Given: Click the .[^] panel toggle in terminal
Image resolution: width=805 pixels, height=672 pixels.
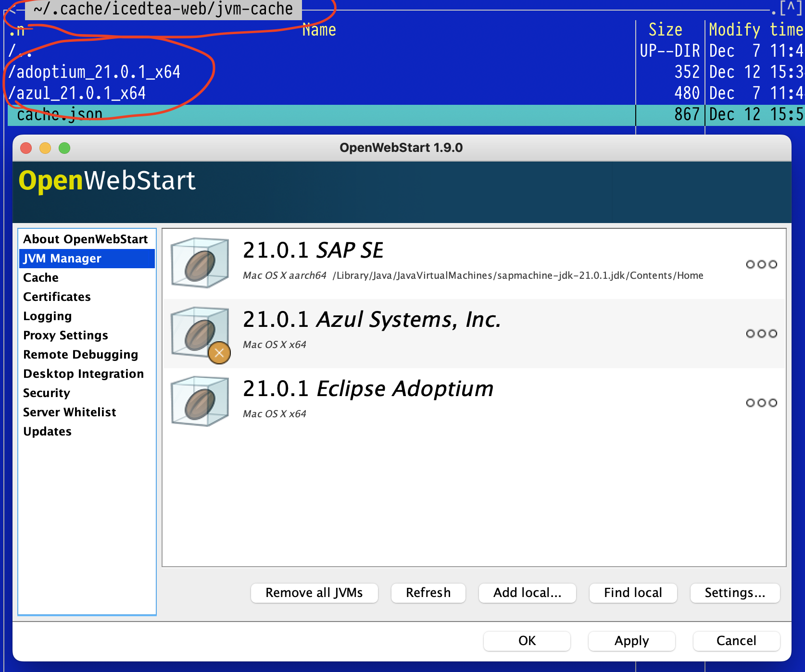Looking at the screenshot, I should coord(787,9).
